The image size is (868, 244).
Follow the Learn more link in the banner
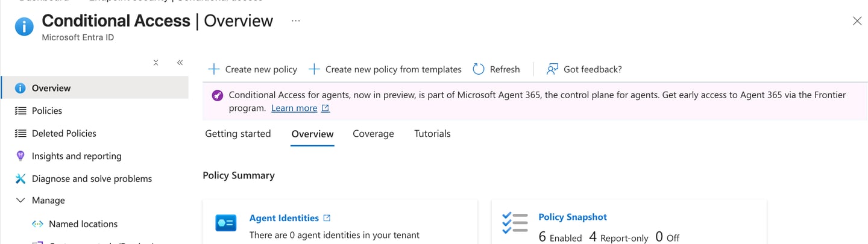point(294,108)
